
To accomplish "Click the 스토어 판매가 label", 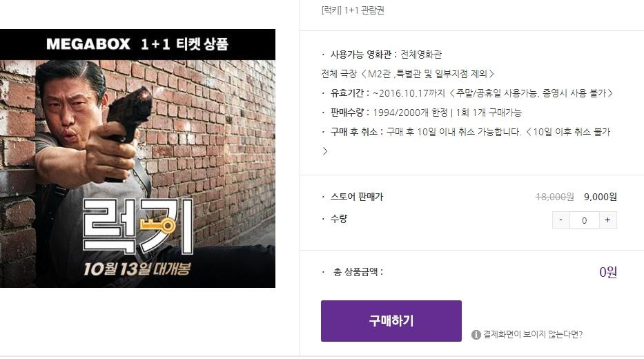I will click(356, 197).
